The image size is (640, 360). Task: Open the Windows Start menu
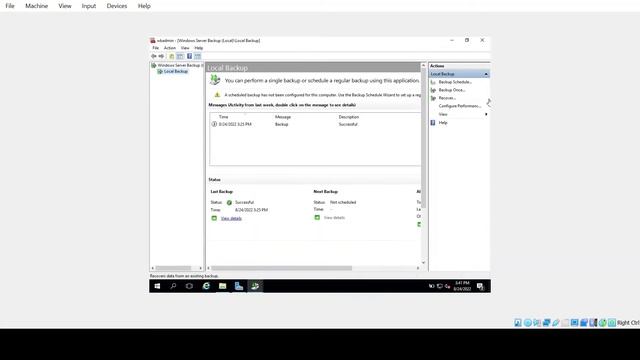157,286
